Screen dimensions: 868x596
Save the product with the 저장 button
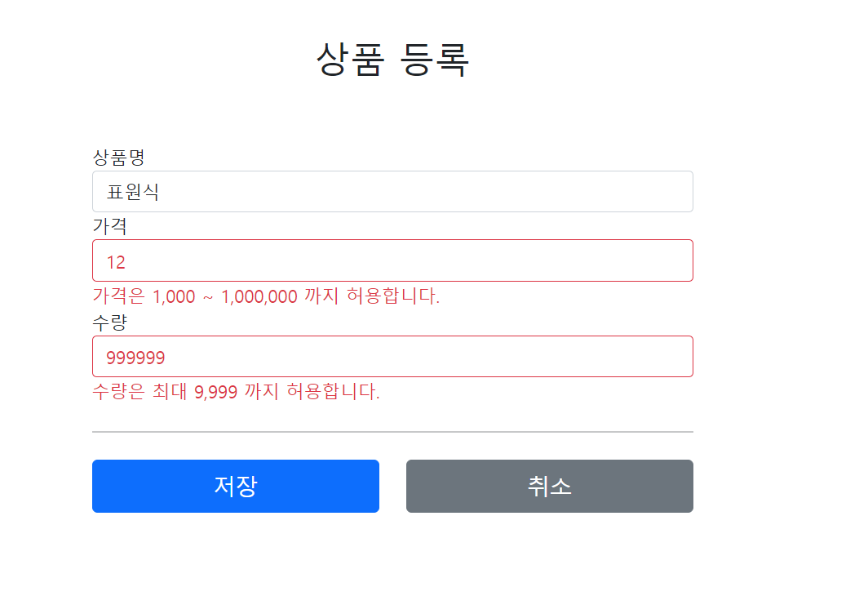tap(235, 486)
